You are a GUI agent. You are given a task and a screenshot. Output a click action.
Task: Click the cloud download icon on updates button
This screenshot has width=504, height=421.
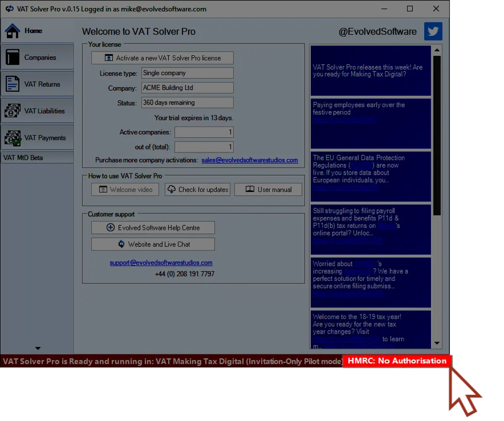coord(171,189)
